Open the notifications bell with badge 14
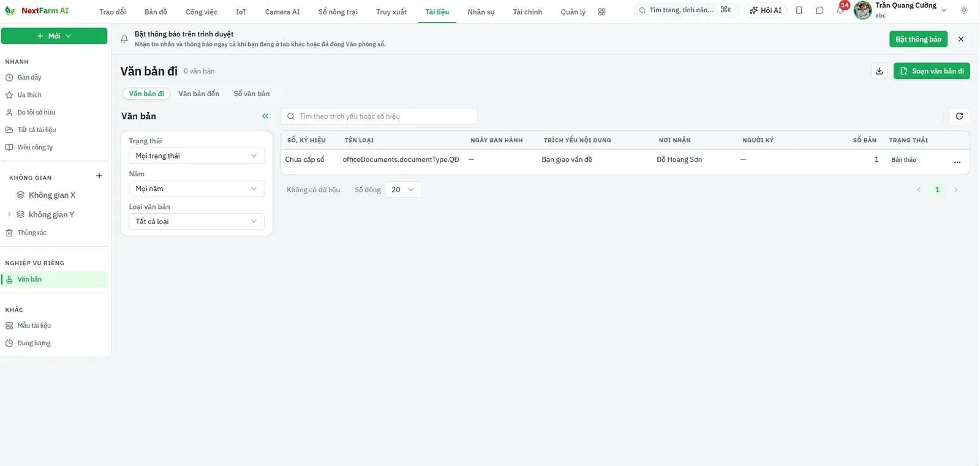The width and height of the screenshot is (980, 466). coord(840,10)
